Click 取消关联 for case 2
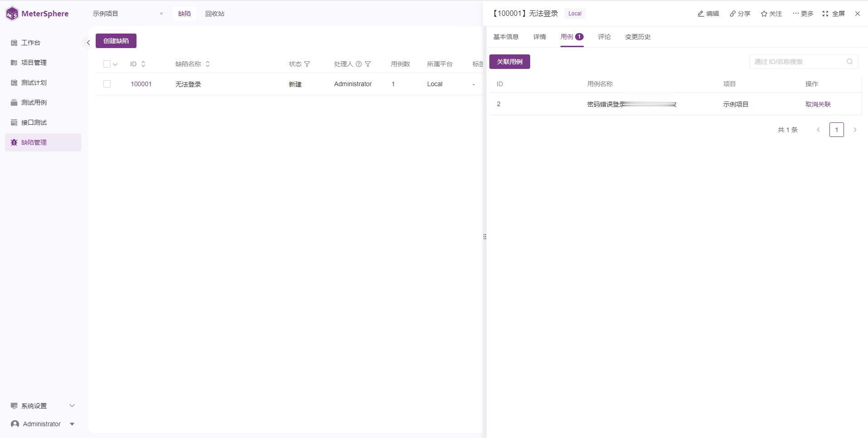This screenshot has height=438, width=868. pos(818,104)
